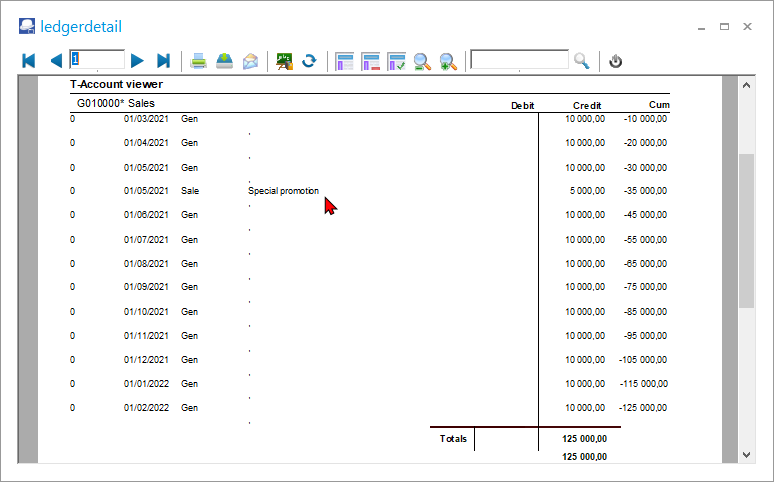Viewport: 774px width, 482px height.
Task: Print the ledger report
Action: point(199,61)
